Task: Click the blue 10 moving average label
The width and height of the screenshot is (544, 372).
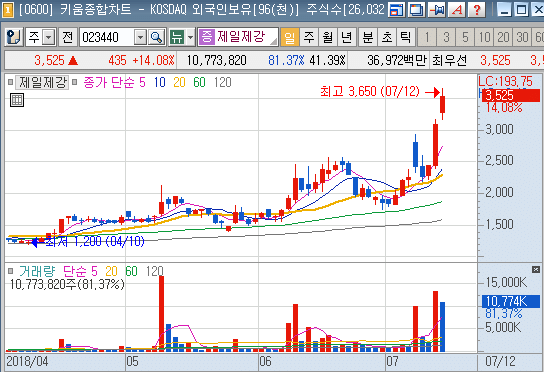Action: (x=160, y=82)
